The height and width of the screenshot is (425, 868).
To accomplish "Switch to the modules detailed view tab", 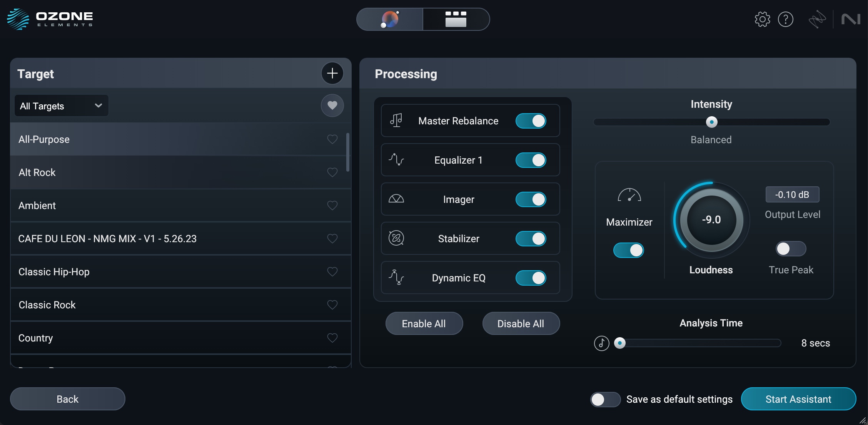I will tap(456, 19).
